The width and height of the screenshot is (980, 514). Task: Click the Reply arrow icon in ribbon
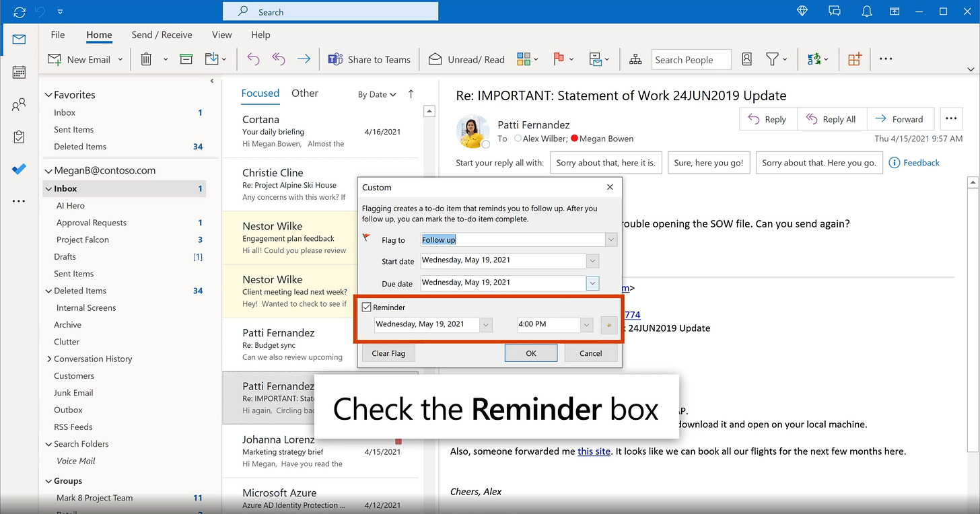pyautogui.click(x=253, y=59)
